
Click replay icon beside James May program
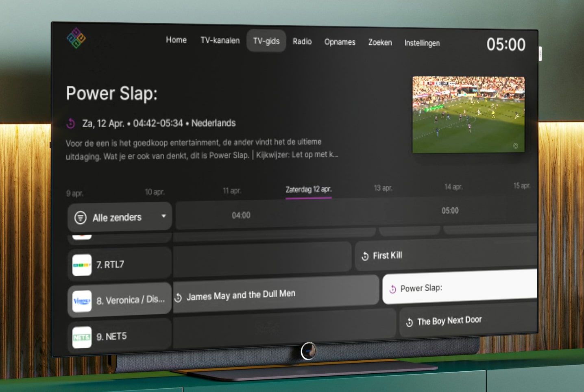point(178,298)
